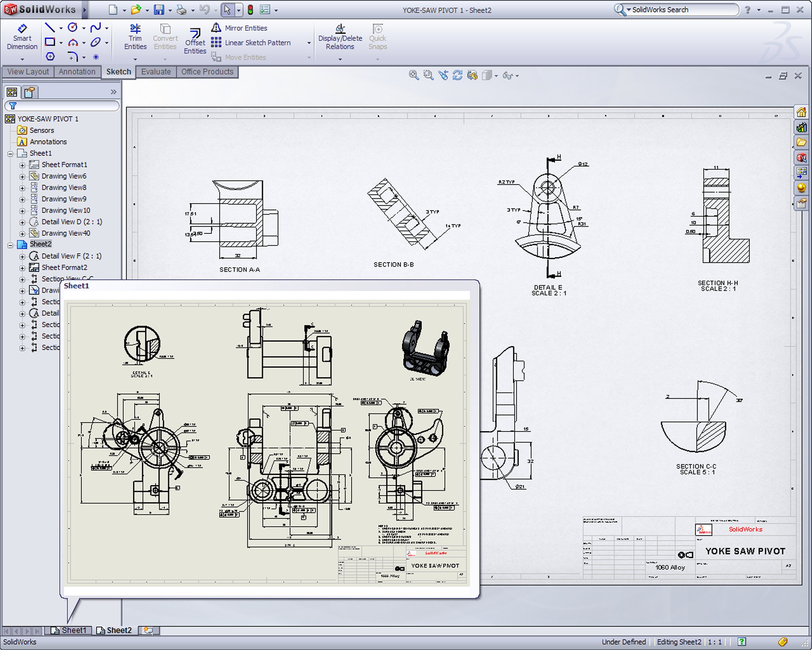Click the Zoom to Fit icon

point(413,75)
